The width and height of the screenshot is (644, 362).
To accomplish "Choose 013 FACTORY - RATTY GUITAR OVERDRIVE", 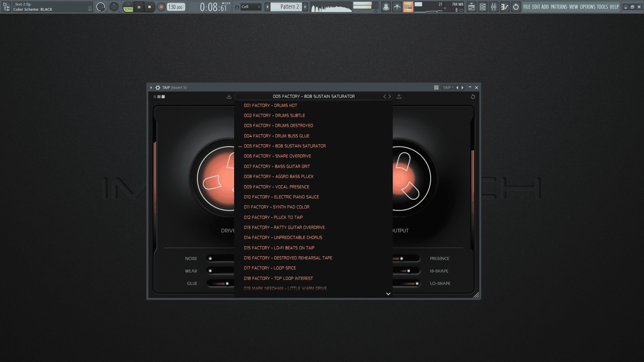I will (x=313, y=228).
